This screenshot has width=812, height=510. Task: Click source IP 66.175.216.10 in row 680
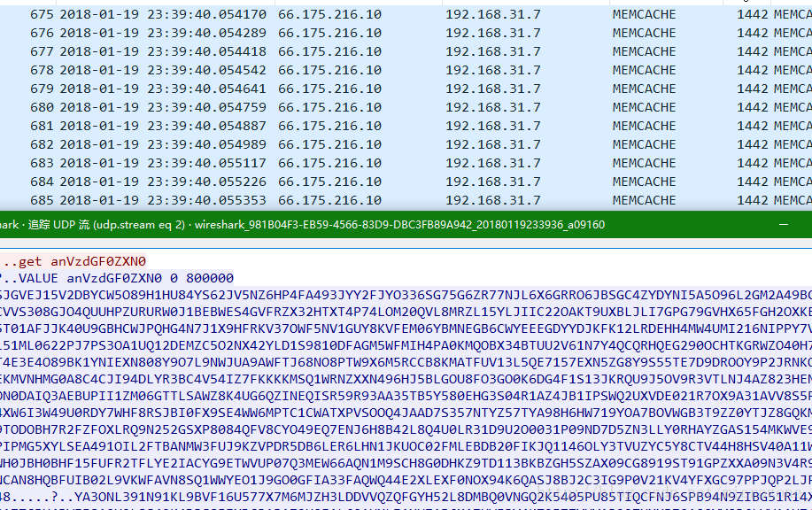click(x=330, y=108)
